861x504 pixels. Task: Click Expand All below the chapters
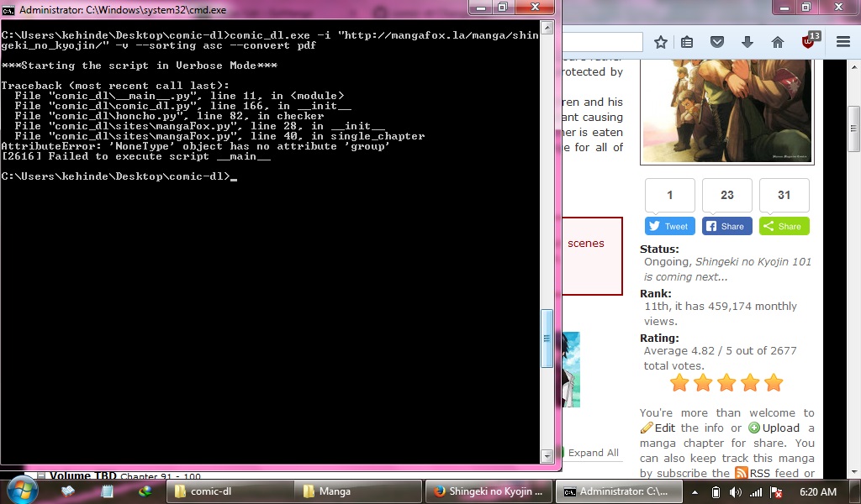(594, 453)
